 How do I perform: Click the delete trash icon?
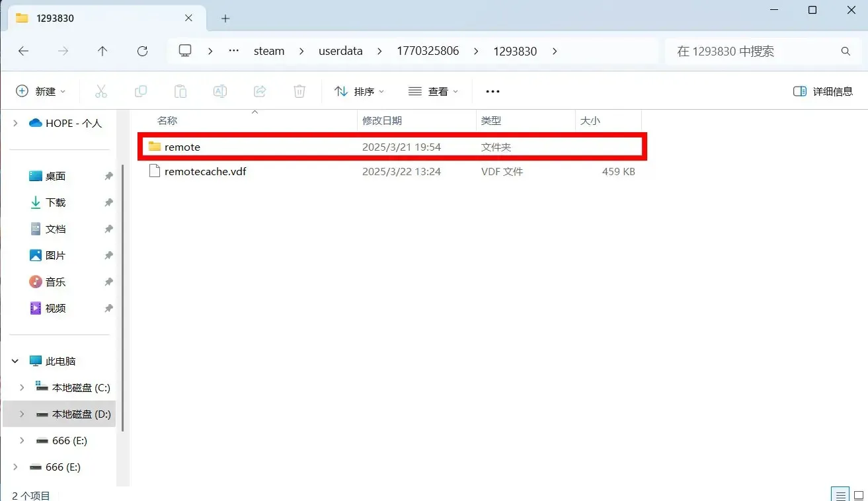(x=299, y=91)
